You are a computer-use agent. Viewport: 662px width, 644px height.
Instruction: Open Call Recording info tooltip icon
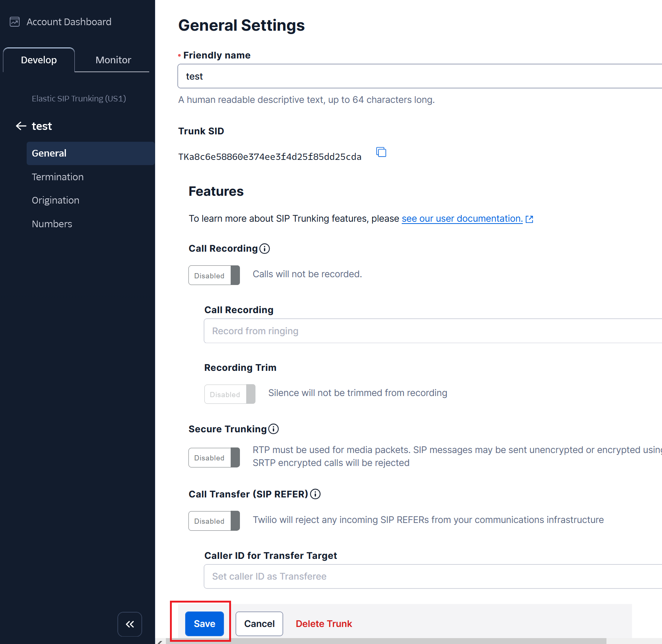[265, 249]
